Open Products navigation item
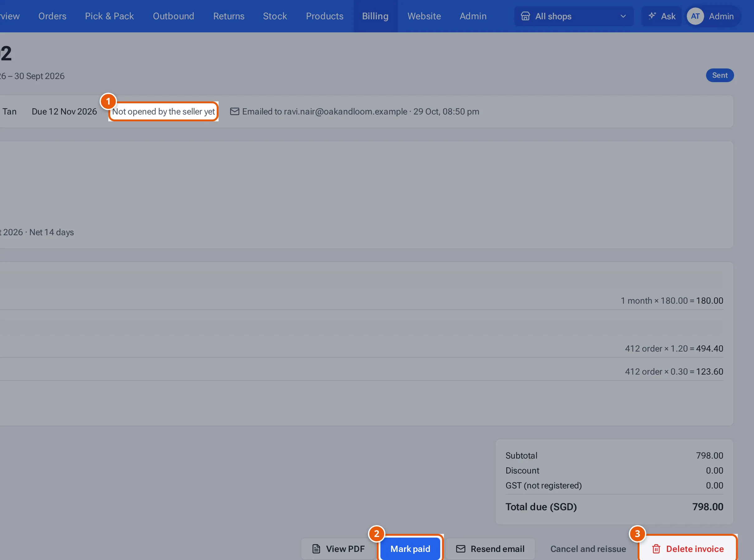 coord(325,16)
